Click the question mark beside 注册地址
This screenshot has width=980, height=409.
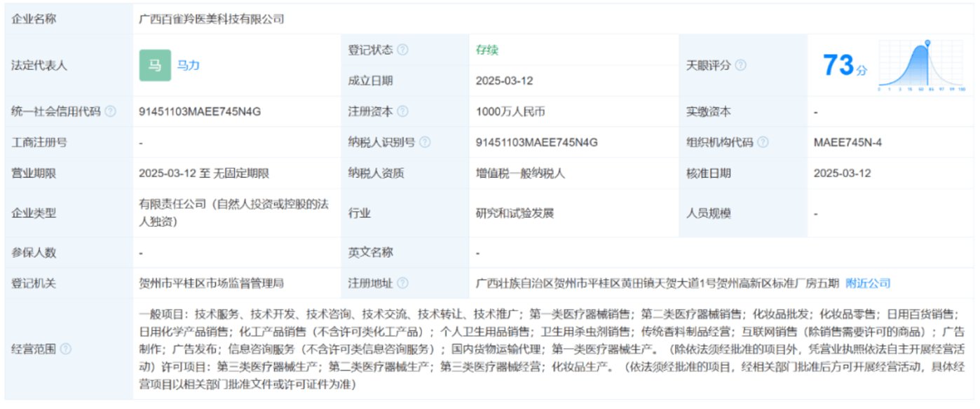coord(402,284)
